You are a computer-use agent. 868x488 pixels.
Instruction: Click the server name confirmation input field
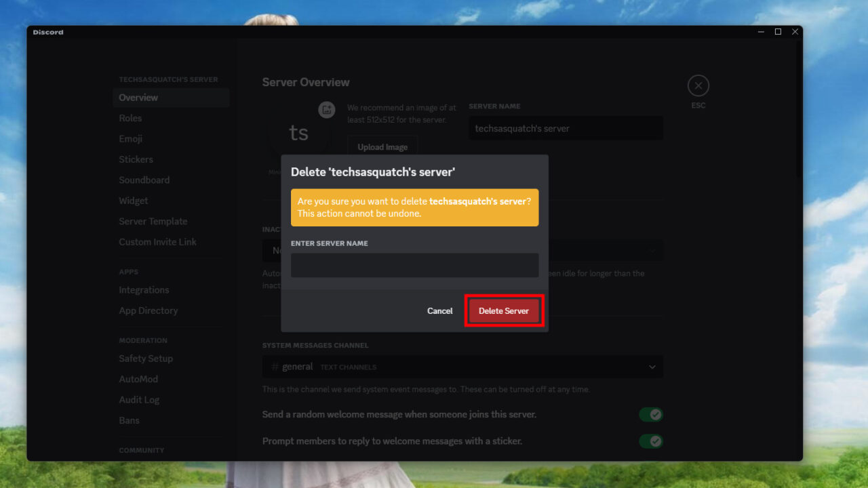(414, 265)
